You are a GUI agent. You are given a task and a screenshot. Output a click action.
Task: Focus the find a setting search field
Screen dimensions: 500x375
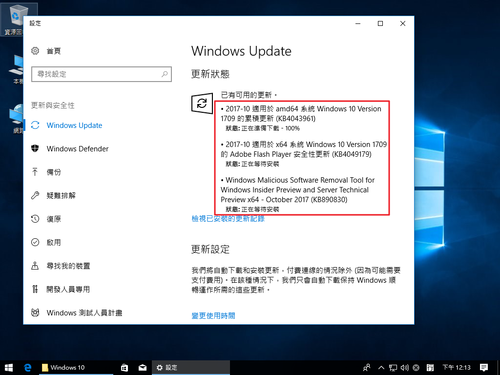pos(101,74)
